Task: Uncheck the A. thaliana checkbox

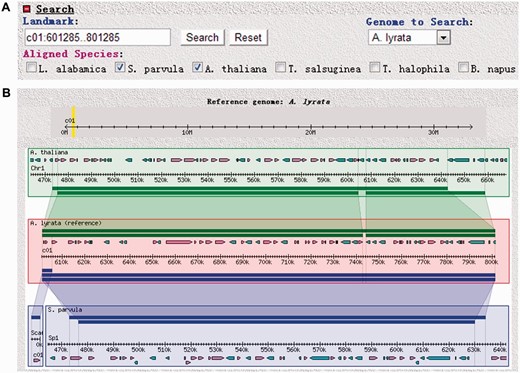Action: (x=197, y=68)
